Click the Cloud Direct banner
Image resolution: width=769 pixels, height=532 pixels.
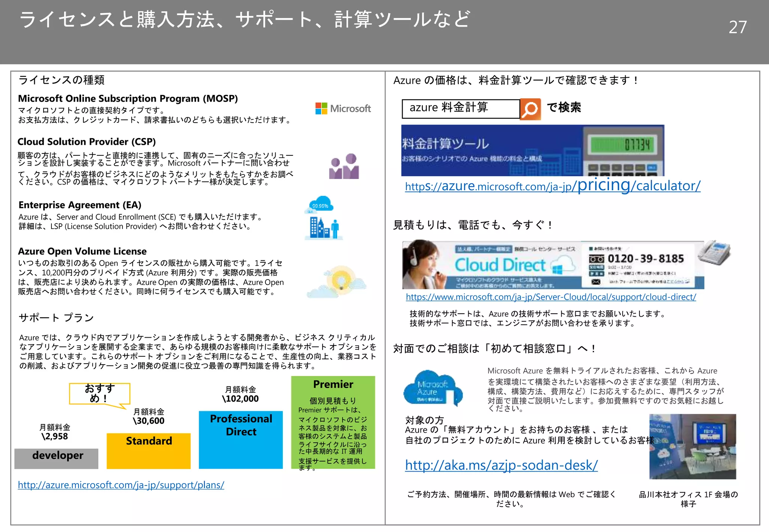click(553, 265)
